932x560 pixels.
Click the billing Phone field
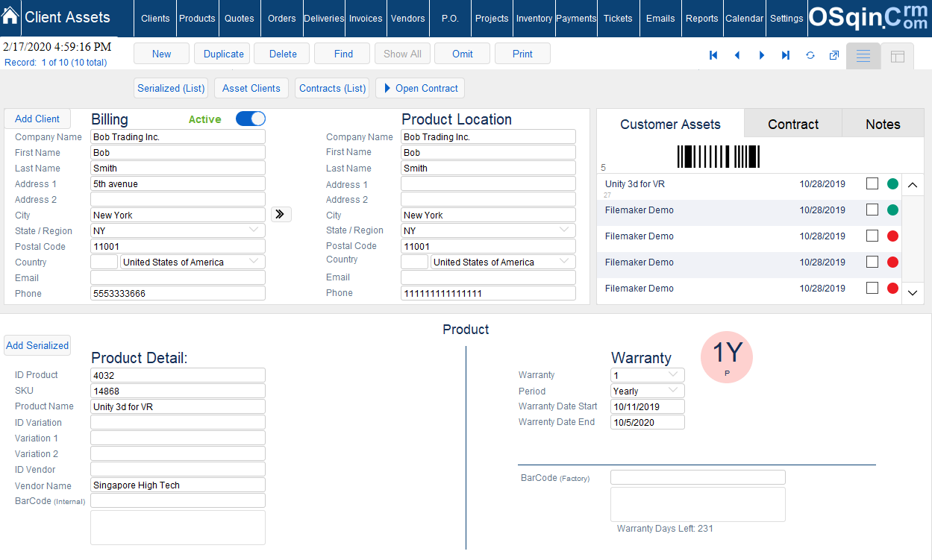click(x=178, y=294)
